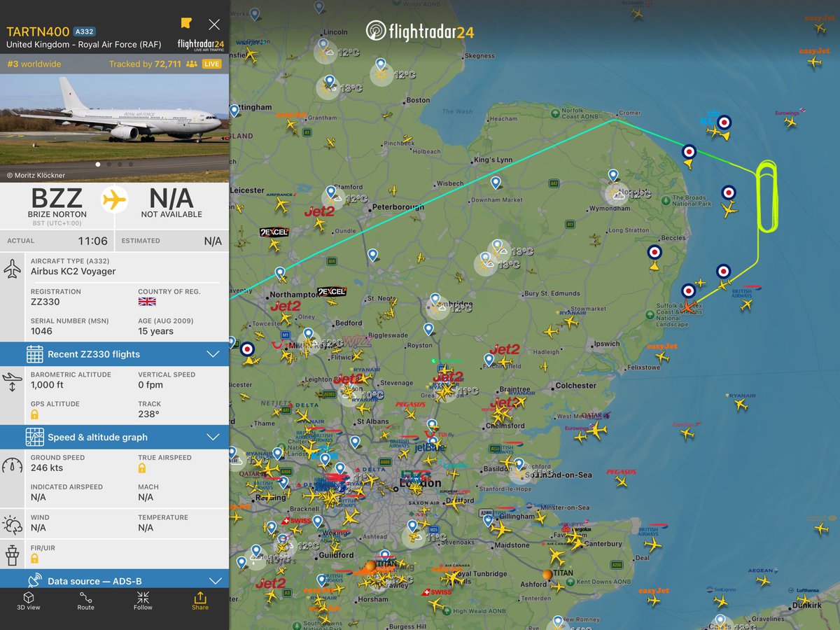Tap the True Airspeed lock icon

click(x=142, y=468)
